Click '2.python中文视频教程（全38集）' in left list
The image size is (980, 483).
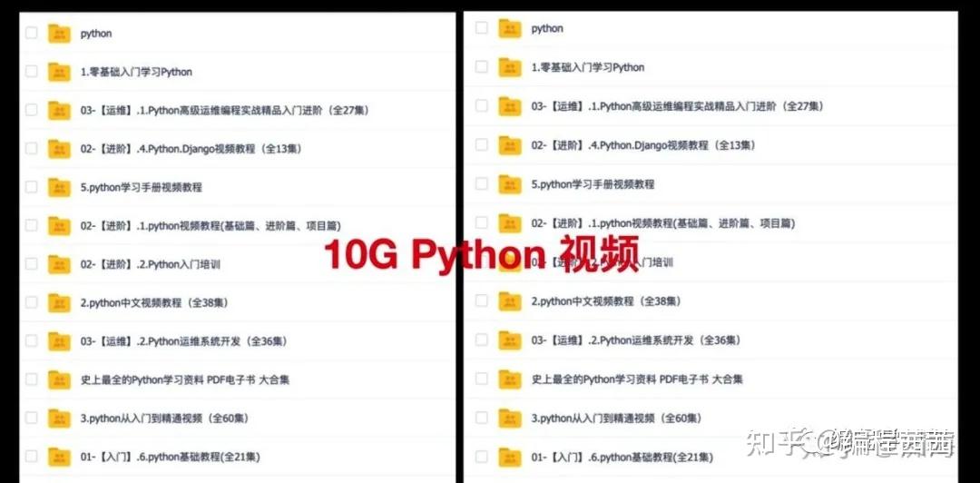click(154, 303)
